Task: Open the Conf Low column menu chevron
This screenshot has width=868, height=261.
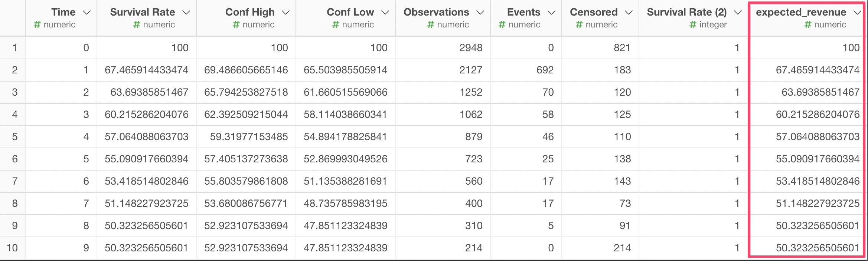Action: click(385, 13)
